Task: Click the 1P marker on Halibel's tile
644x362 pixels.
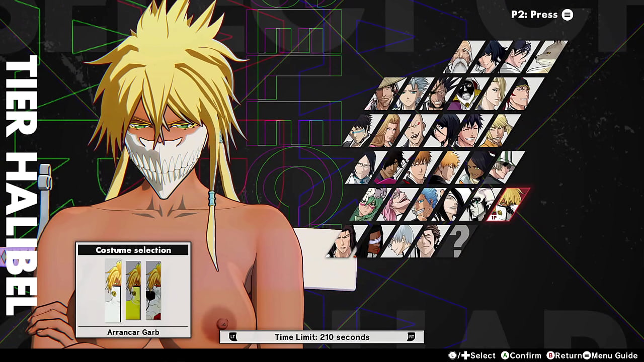Action: pos(493,217)
